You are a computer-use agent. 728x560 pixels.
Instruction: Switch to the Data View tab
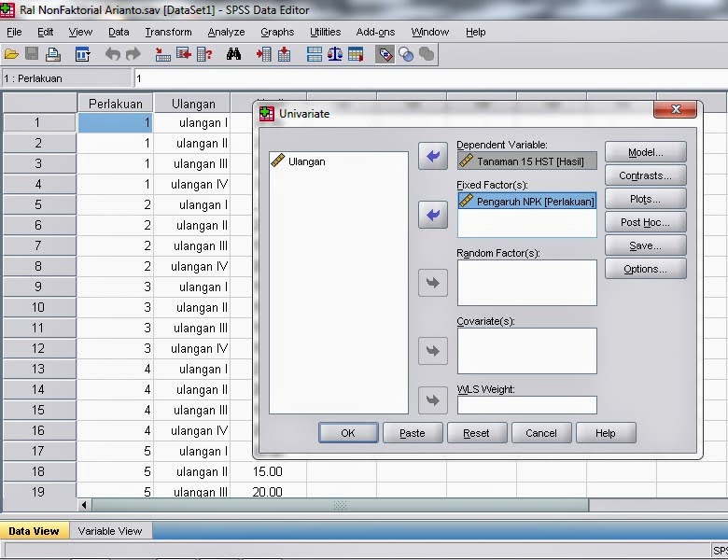[34, 531]
